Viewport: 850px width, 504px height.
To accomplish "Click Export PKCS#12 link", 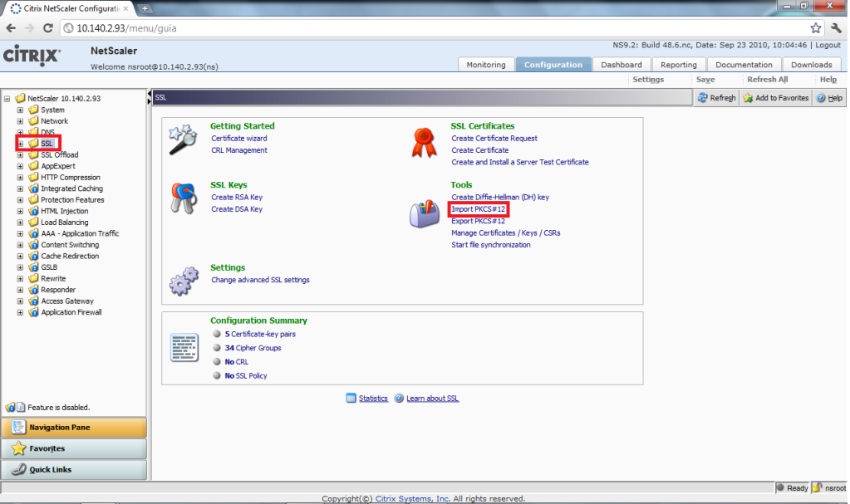I will [x=478, y=221].
